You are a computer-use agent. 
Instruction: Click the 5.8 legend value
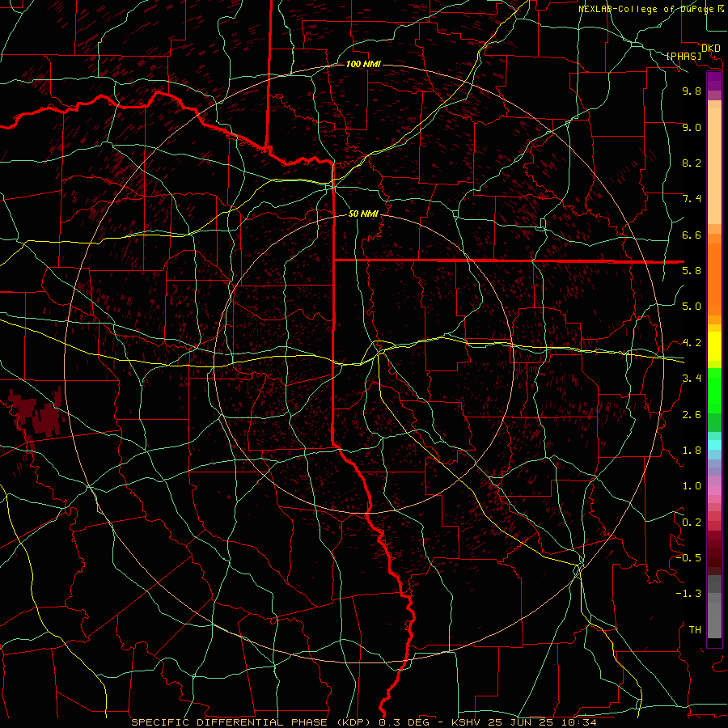[692, 271]
